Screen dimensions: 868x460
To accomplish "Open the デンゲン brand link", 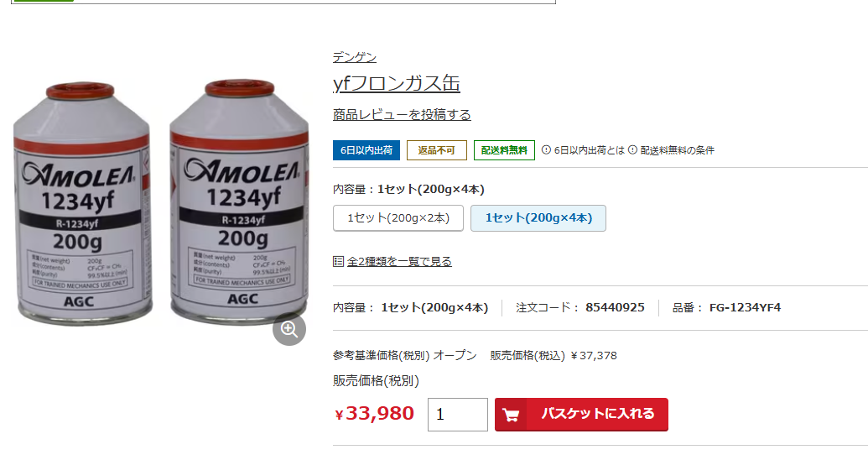I will point(355,57).
